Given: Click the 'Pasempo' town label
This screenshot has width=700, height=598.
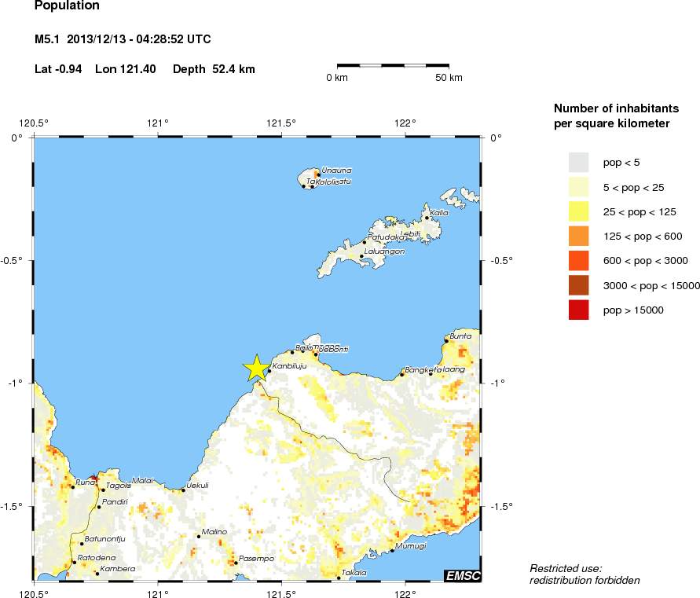Looking at the screenshot, I should click(x=256, y=559).
